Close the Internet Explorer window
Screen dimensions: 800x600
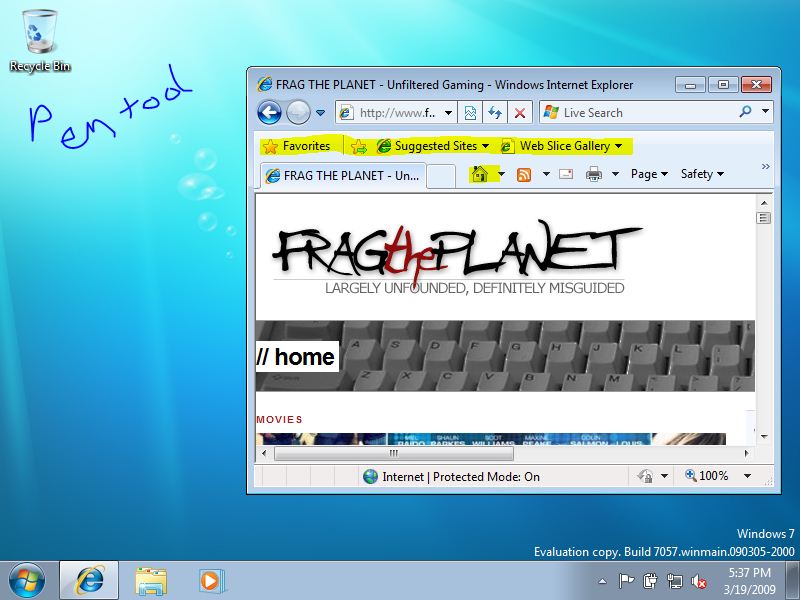pos(757,85)
